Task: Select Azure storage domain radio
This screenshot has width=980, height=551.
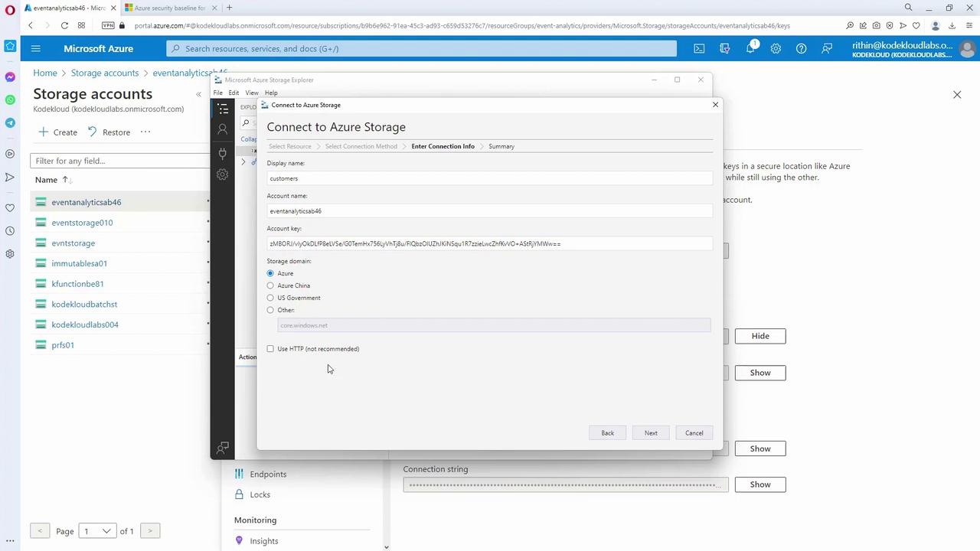Action: tap(270, 273)
